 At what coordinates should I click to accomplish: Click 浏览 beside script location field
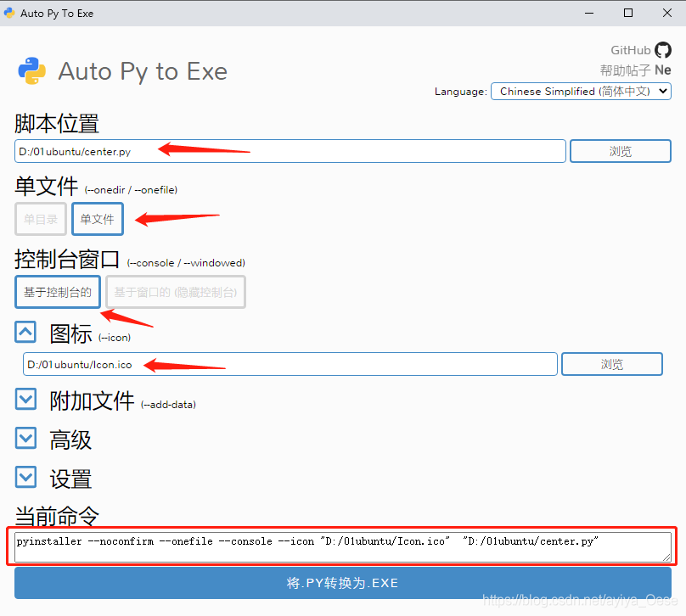620,151
